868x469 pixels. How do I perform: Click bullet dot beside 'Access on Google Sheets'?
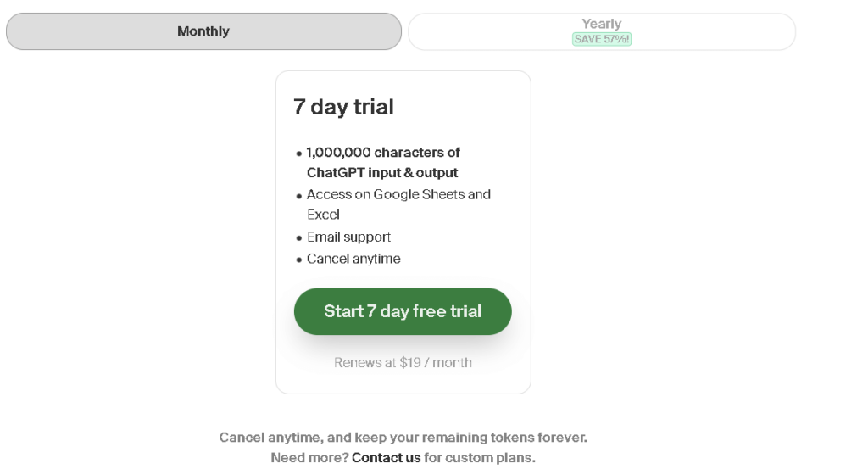click(x=299, y=195)
